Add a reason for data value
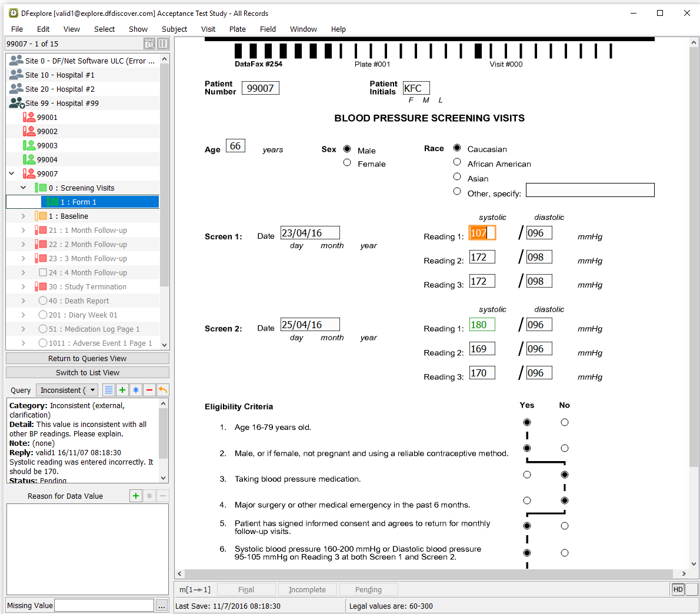700x614 pixels. [136, 496]
